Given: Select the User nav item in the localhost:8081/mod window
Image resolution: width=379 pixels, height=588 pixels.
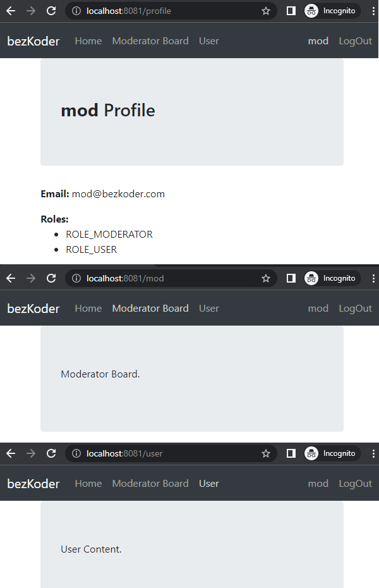Looking at the screenshot, I should (x=209, y=309).
